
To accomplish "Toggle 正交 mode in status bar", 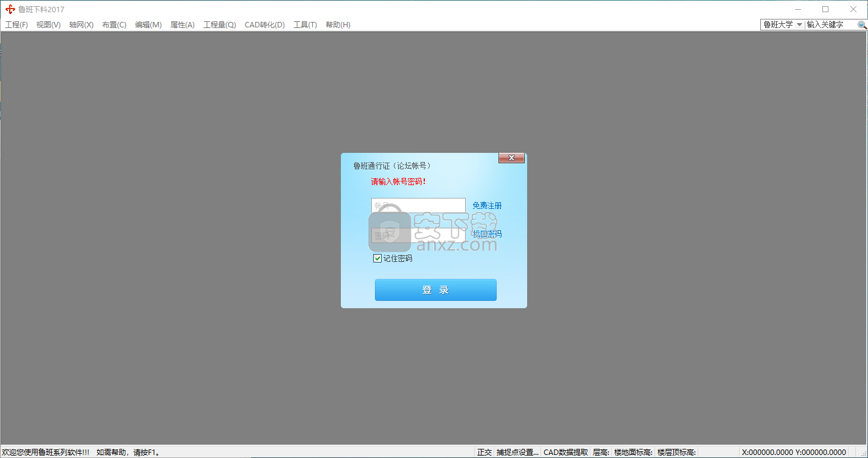I will point(485,453).
